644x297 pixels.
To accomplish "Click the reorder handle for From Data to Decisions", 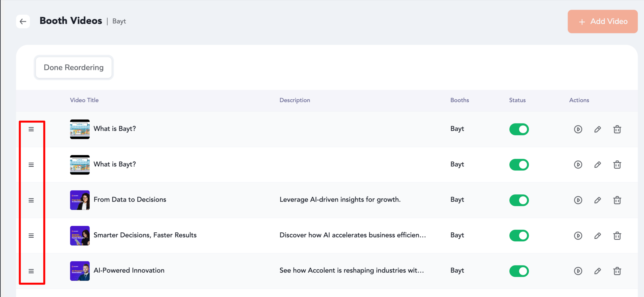I will [x=31, y=200].
